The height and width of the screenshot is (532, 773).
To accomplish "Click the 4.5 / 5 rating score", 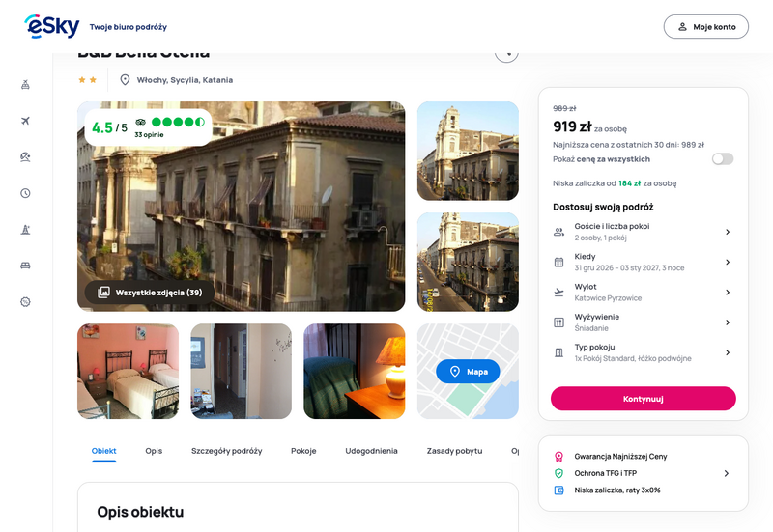I will [109, 128].
